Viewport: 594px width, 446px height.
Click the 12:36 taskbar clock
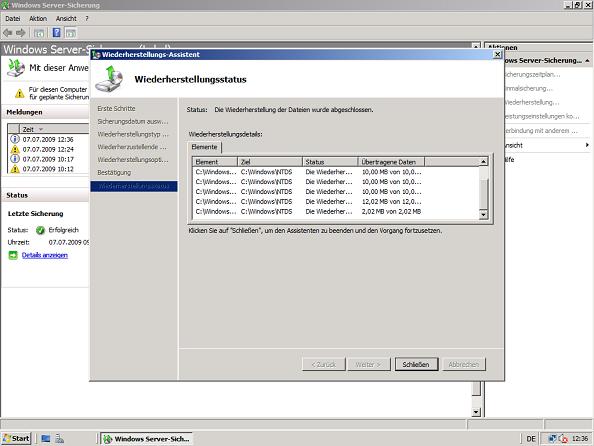click(x=580, y=439)
